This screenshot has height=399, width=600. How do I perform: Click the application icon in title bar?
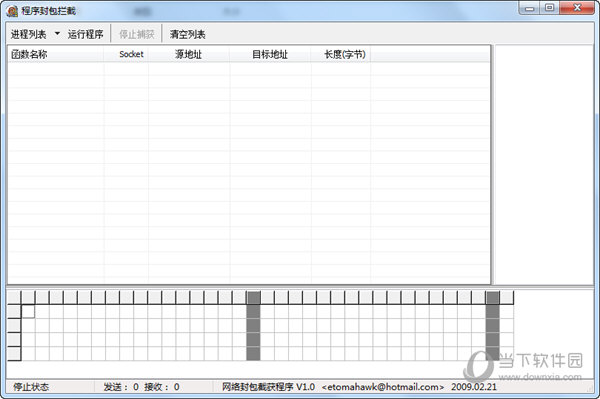[12, 11]
